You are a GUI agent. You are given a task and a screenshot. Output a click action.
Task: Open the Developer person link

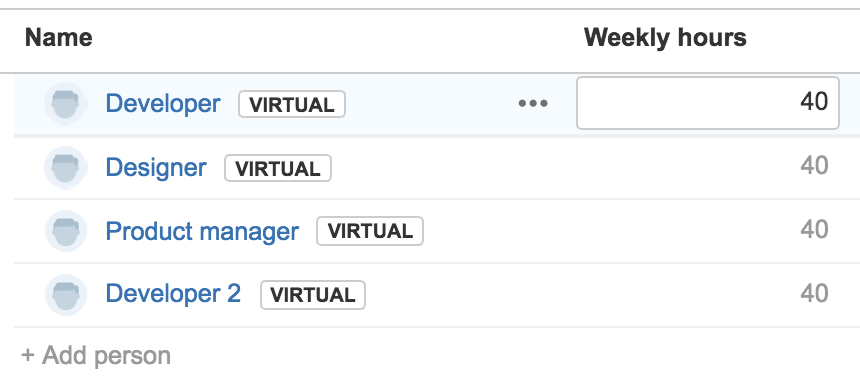[163, 103]
